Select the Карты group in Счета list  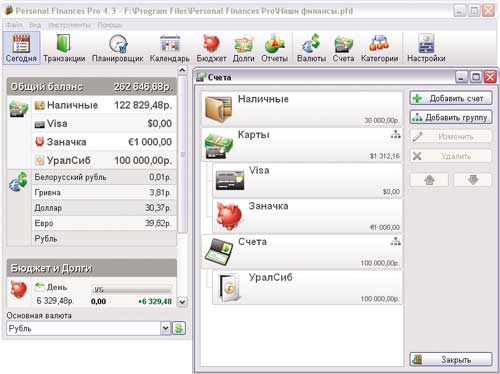pyautogui.click(x=302, y=145)
